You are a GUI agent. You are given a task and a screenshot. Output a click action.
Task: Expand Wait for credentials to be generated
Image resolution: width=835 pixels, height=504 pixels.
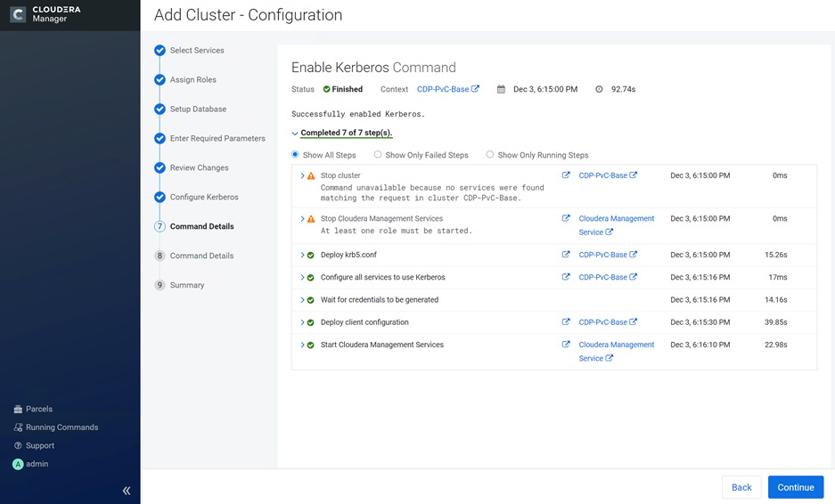[x=302, y=299]
